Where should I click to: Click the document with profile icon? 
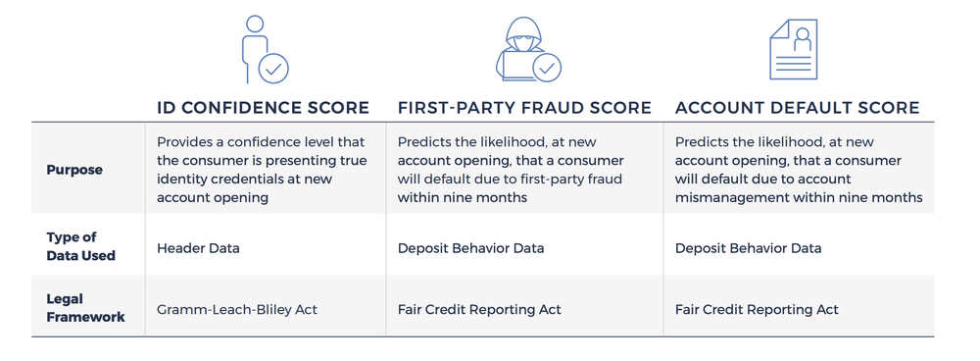coord(793,49)
